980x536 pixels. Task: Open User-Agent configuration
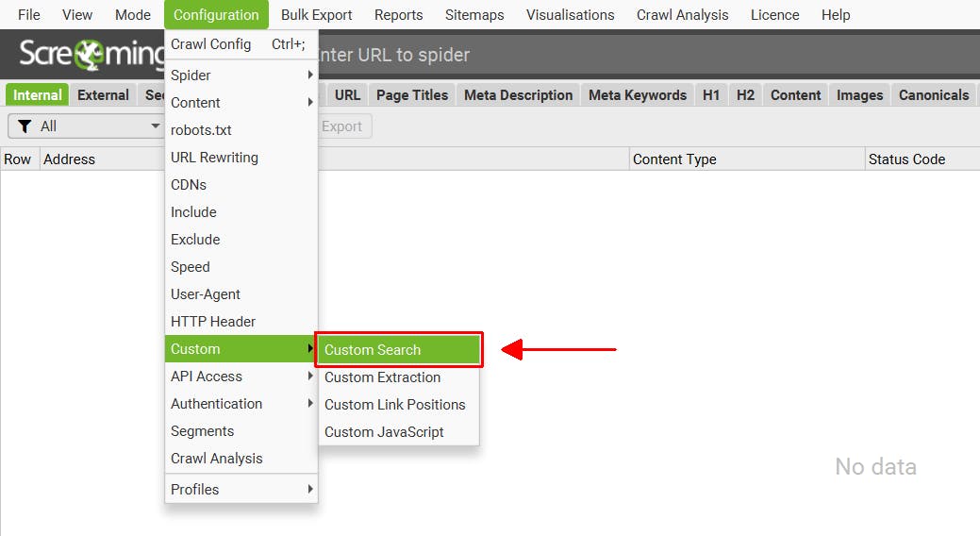(x=241, y=294)
